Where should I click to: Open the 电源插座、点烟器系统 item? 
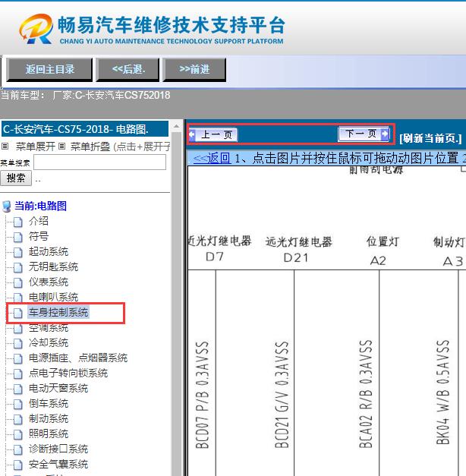coord(78,358)
